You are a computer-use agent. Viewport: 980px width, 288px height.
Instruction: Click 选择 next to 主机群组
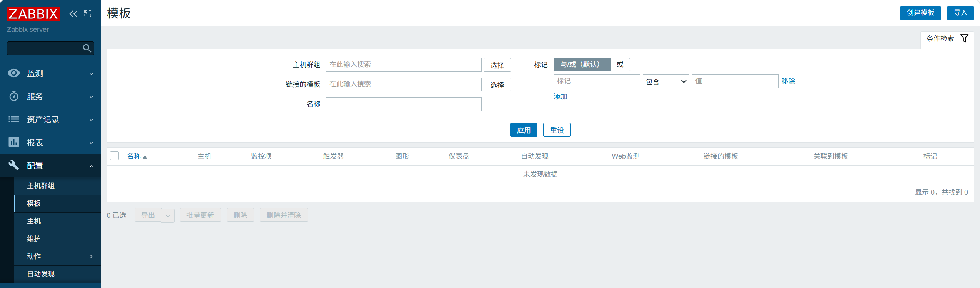[x=497, y=65]
